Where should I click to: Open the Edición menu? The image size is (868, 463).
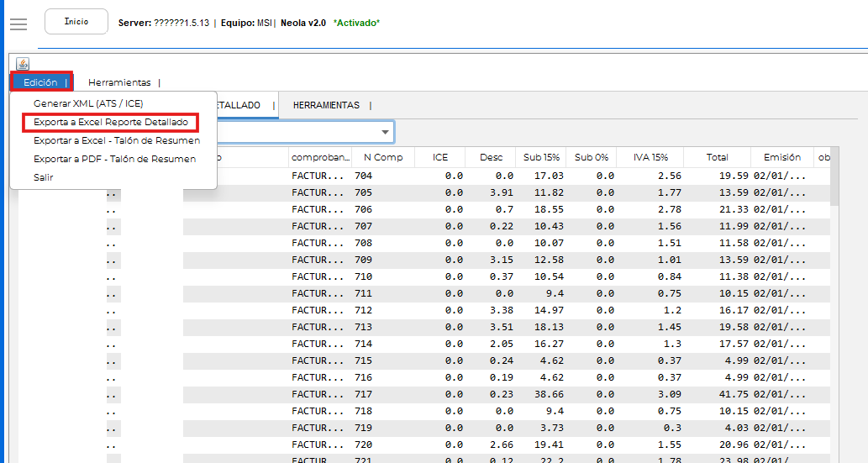click(x=41, y=82)
